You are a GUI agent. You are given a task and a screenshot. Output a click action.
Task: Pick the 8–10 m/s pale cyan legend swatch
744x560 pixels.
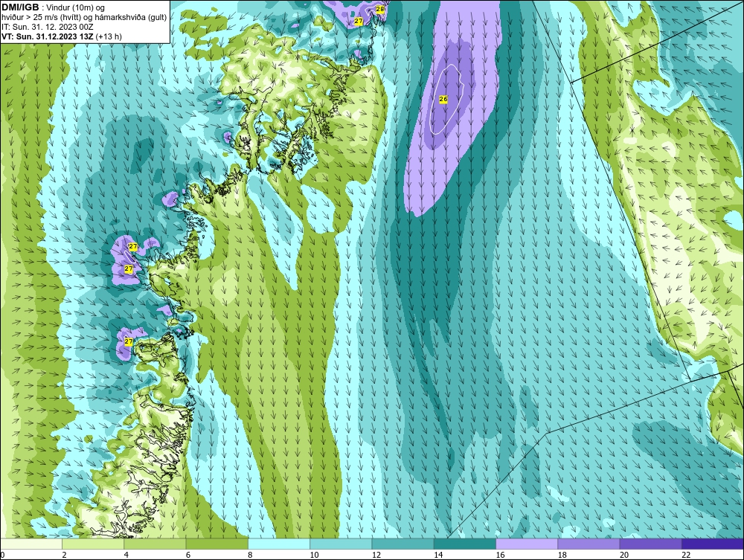pos(279,544)
